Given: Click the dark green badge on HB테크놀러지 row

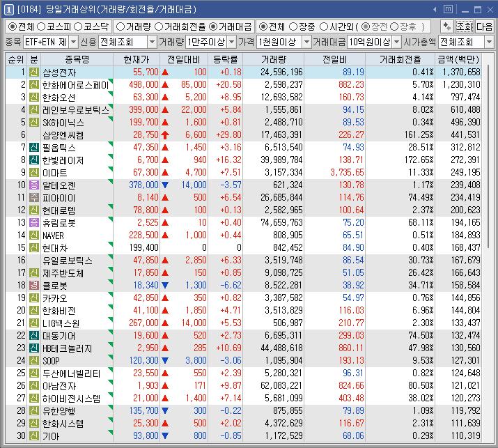Looking at the screenshot, I should [x=34, y=348].
